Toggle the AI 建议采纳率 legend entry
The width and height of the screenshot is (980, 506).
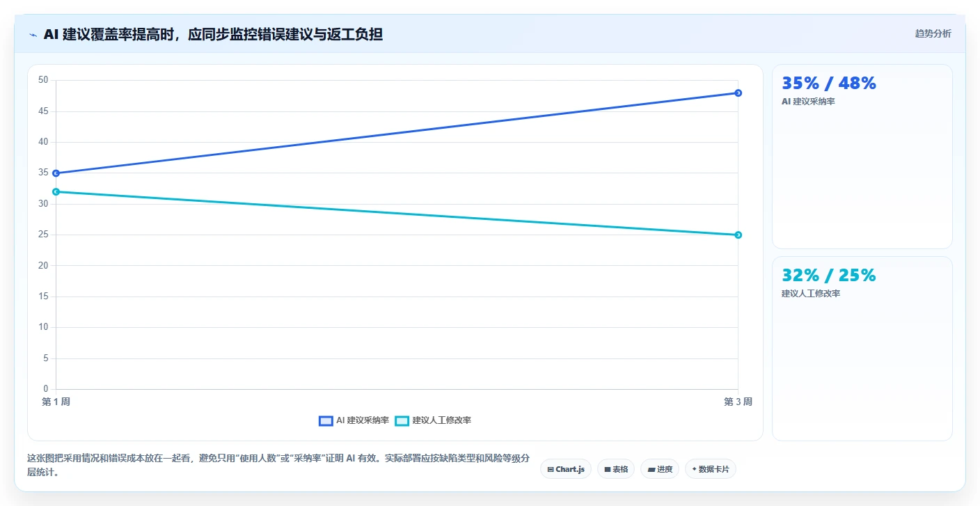[354, 420]
